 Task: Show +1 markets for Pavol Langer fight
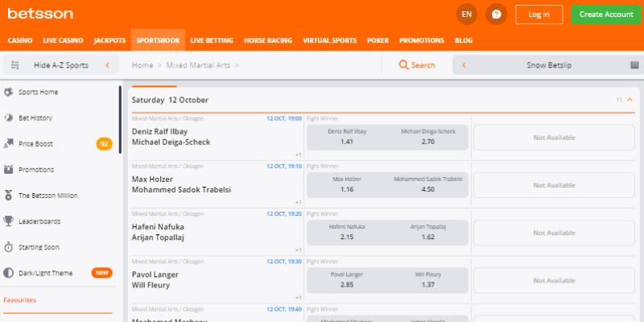point(299,298)
